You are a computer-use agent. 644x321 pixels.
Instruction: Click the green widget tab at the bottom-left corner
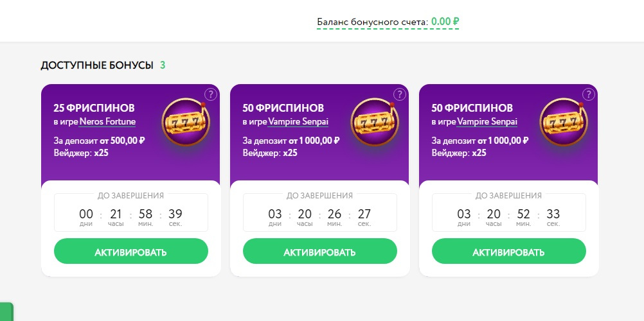[6, 312]
